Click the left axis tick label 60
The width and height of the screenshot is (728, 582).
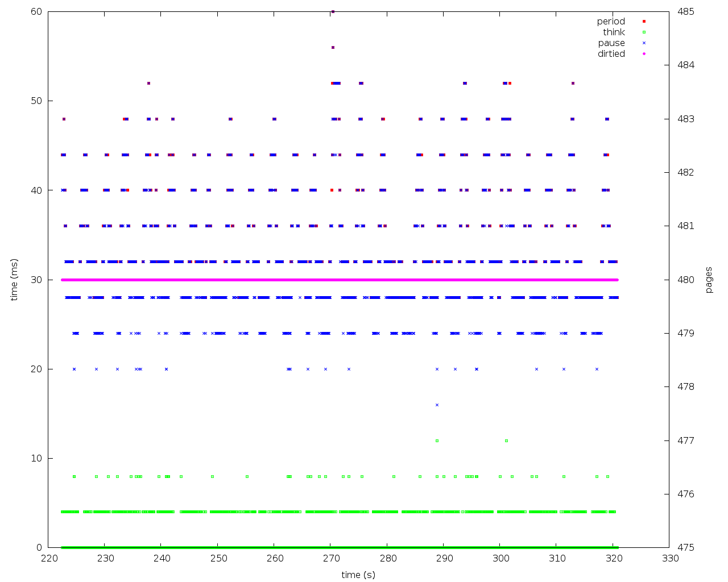point(37,11)
